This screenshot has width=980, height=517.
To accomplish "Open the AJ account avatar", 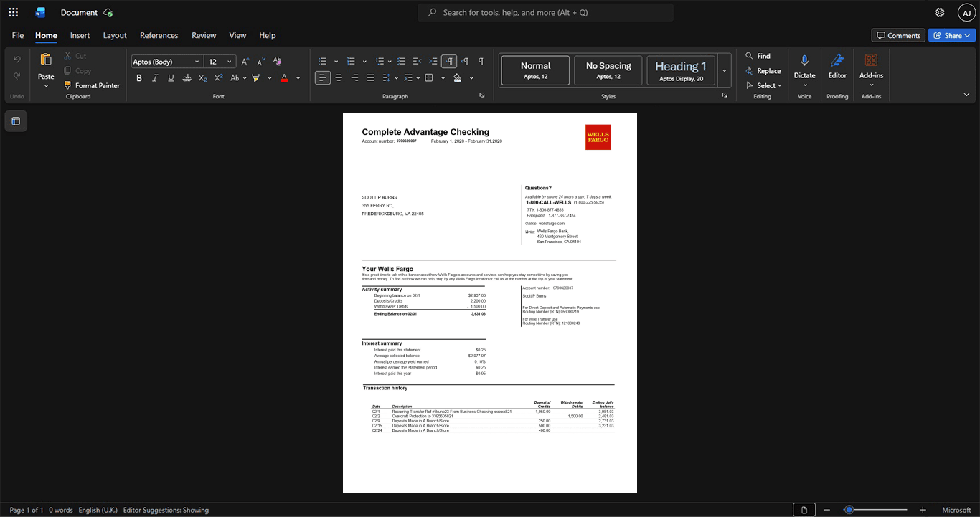I will [x=966, y=12].
